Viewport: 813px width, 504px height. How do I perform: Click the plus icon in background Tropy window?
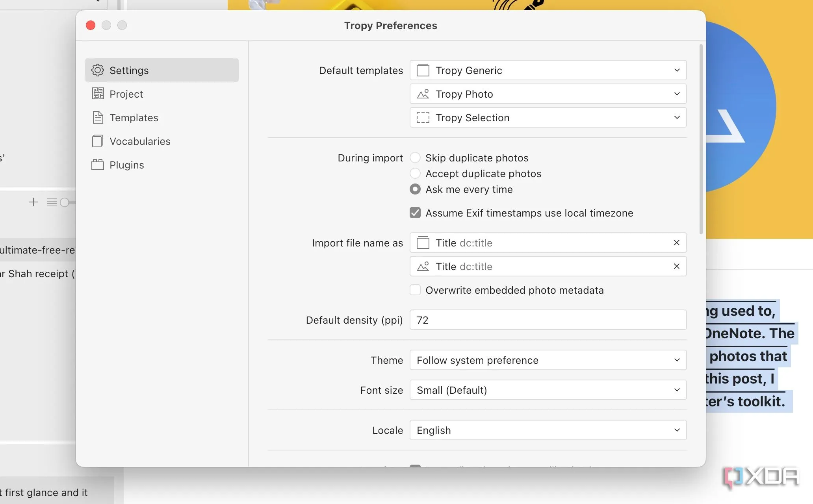33,202
